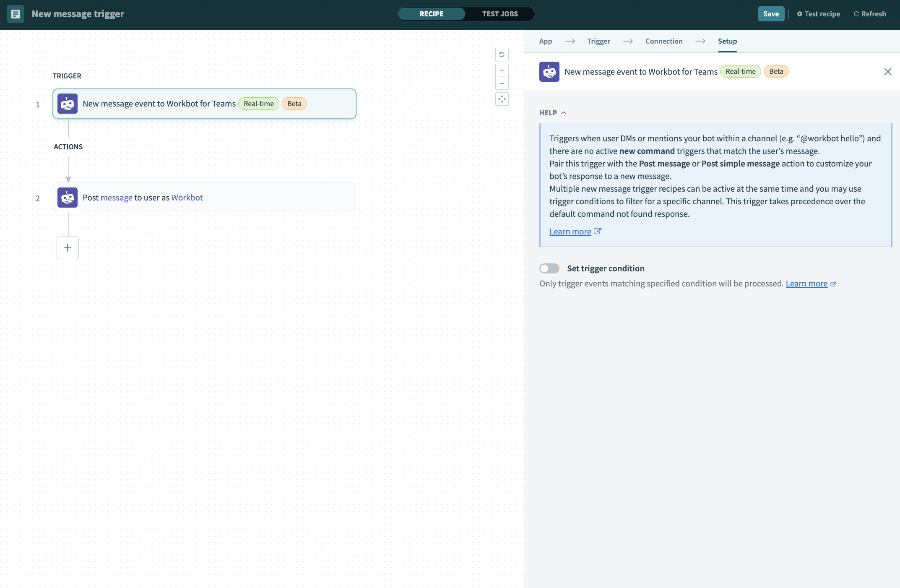Screen dimensions: 900x588
Task: Click Workbot icon on trigger step
Action: coord(68,104)
